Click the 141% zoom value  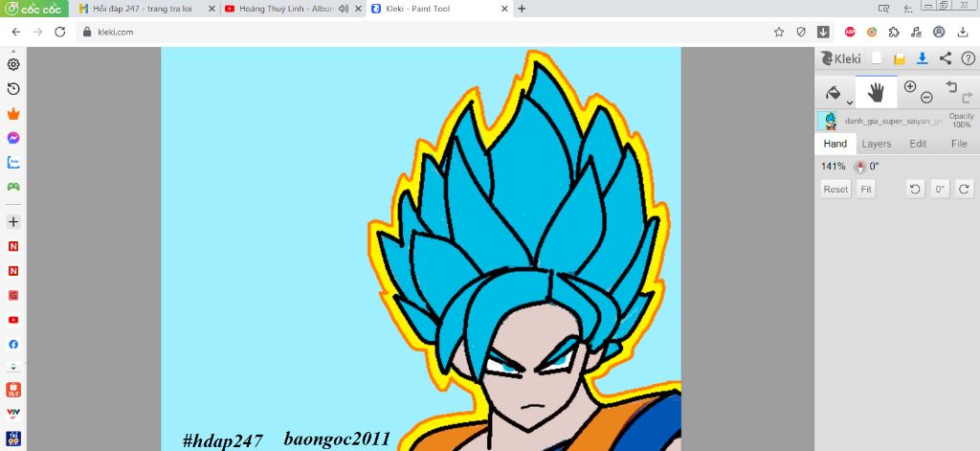834,167
